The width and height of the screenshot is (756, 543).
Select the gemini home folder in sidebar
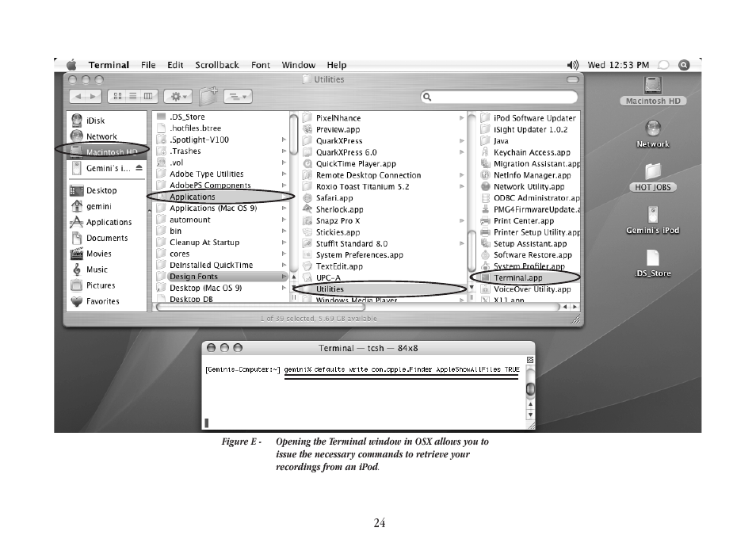[x=98, y=206]
